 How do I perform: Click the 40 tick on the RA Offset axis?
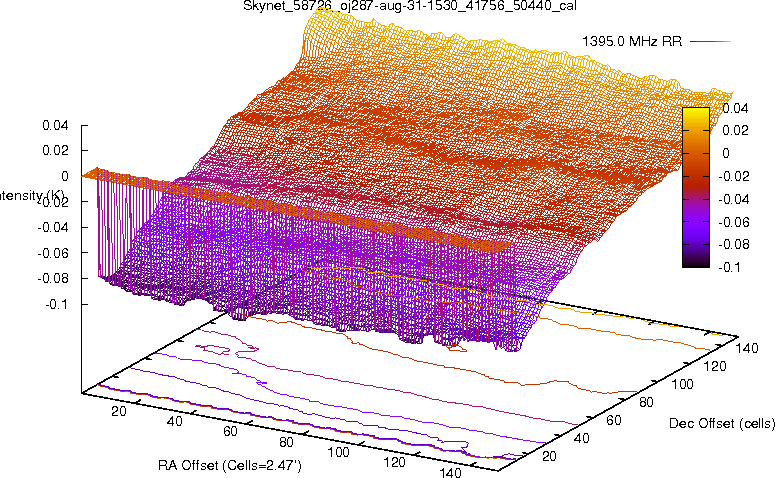174,421
